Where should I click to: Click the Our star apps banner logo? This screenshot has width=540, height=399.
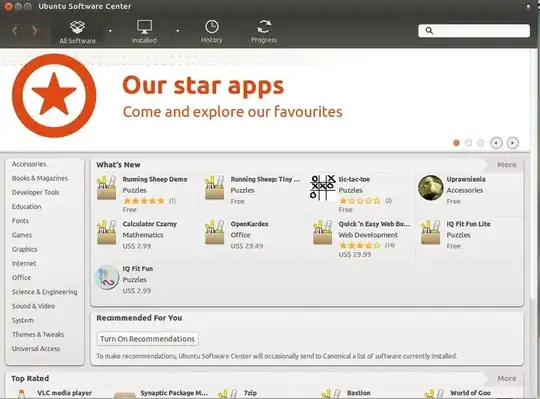point(54,96)
